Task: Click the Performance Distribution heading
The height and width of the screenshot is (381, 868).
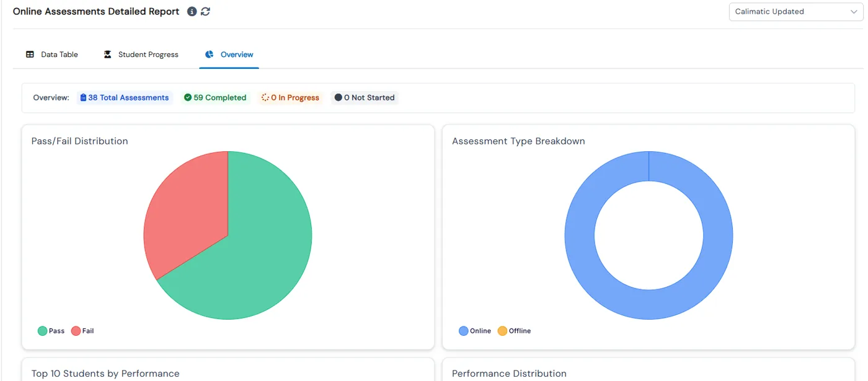Action: (509, 374)
